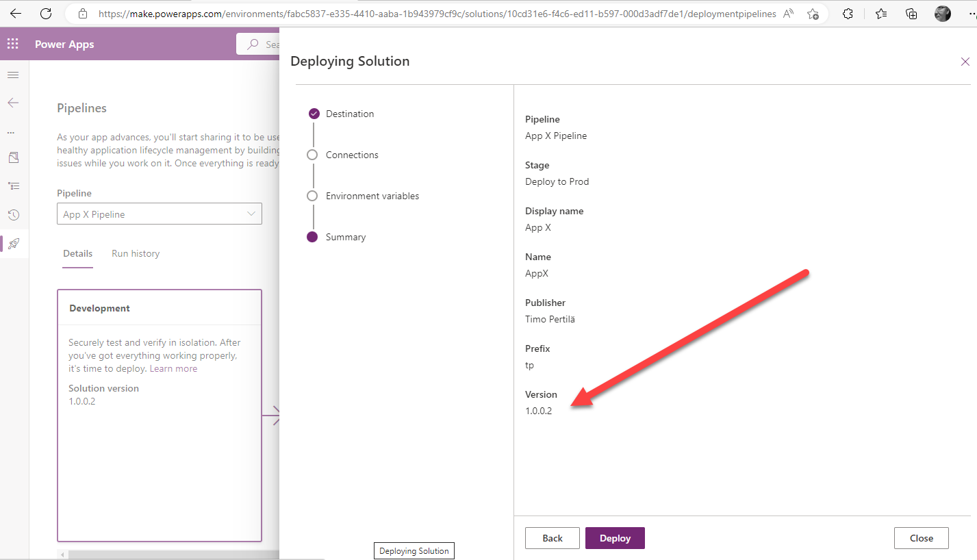Open the History icon in sidebar

(x=14, y=215)
